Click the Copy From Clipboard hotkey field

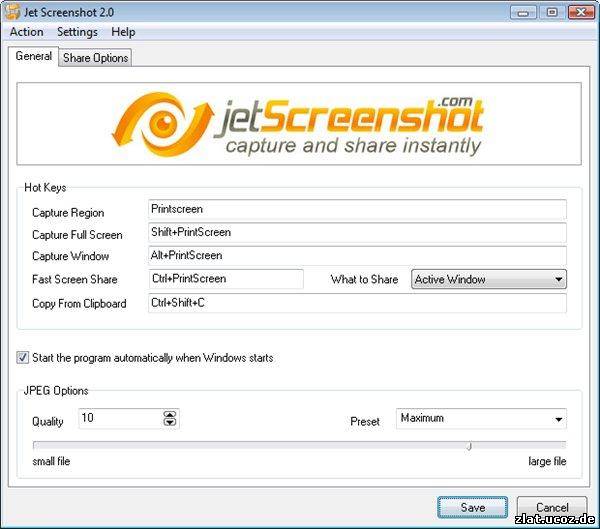point(357,303)
